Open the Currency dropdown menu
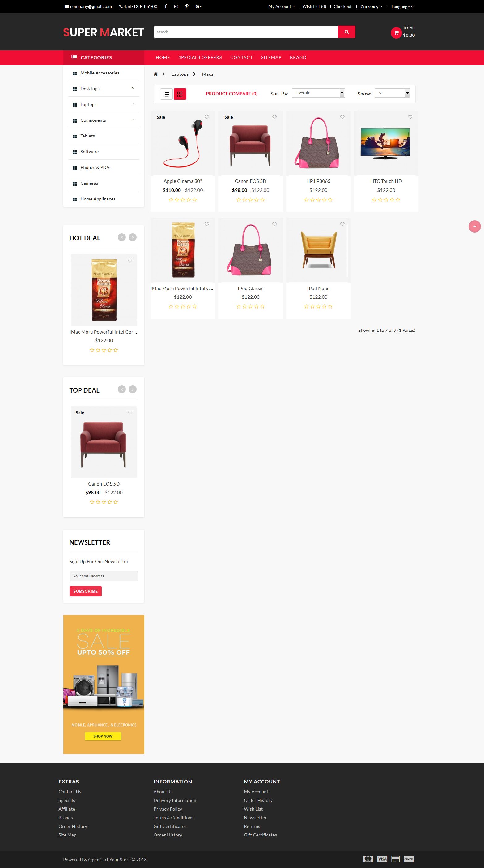The image size is (484, 868). 371,7
